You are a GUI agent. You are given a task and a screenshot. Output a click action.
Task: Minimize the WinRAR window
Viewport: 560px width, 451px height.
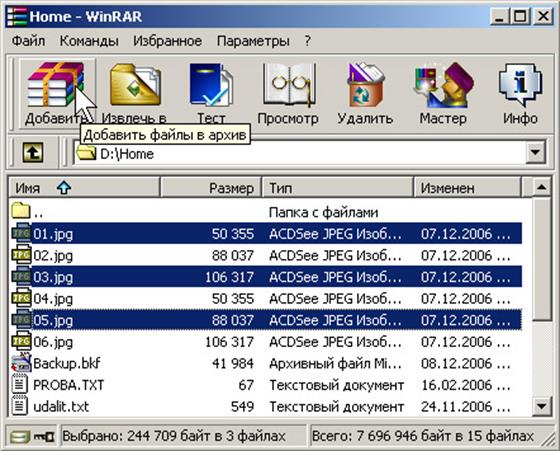[x=500, y=16]
